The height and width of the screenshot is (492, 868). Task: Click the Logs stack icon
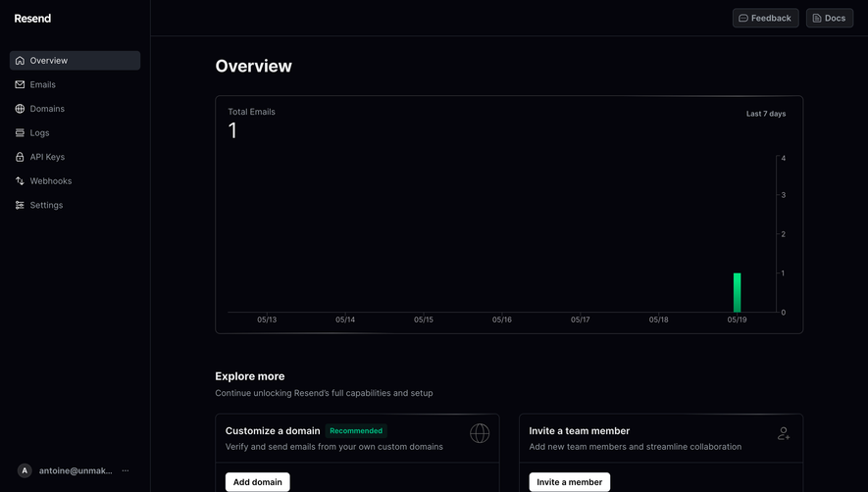point(20,133)
